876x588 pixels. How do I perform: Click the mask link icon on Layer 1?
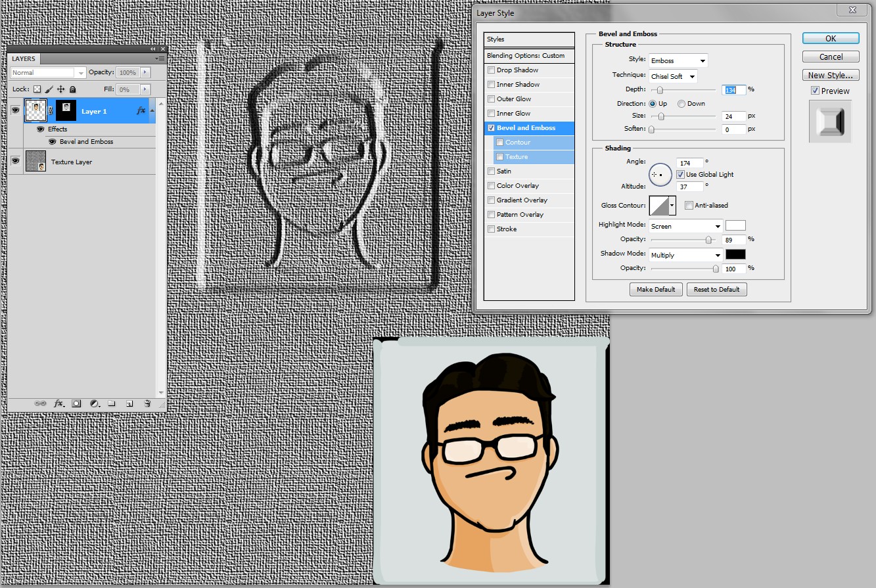point(51,111)
